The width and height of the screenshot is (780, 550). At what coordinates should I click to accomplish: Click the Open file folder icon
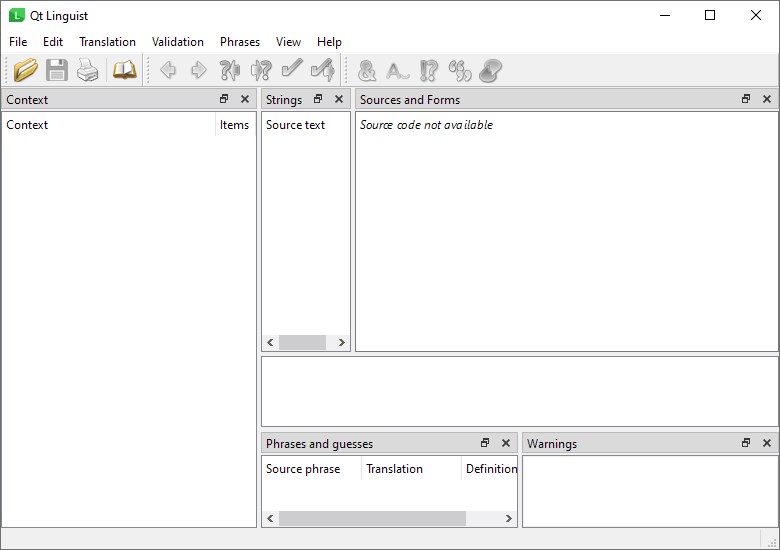coord(25,70)
